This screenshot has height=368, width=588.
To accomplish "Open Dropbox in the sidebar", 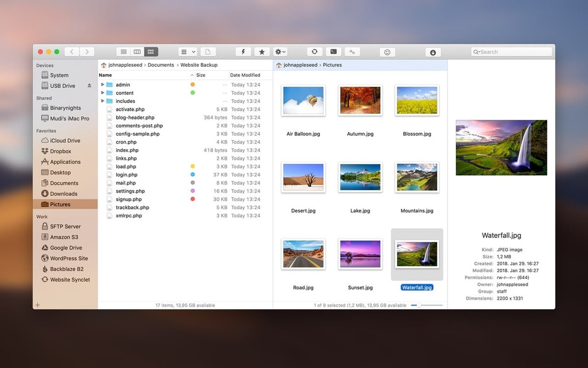I will click(60, 151).
